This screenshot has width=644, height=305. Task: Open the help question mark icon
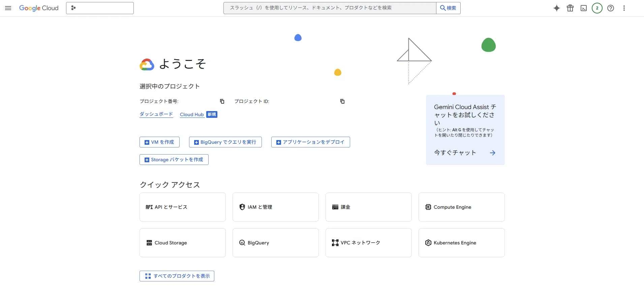tap(611, 8)
